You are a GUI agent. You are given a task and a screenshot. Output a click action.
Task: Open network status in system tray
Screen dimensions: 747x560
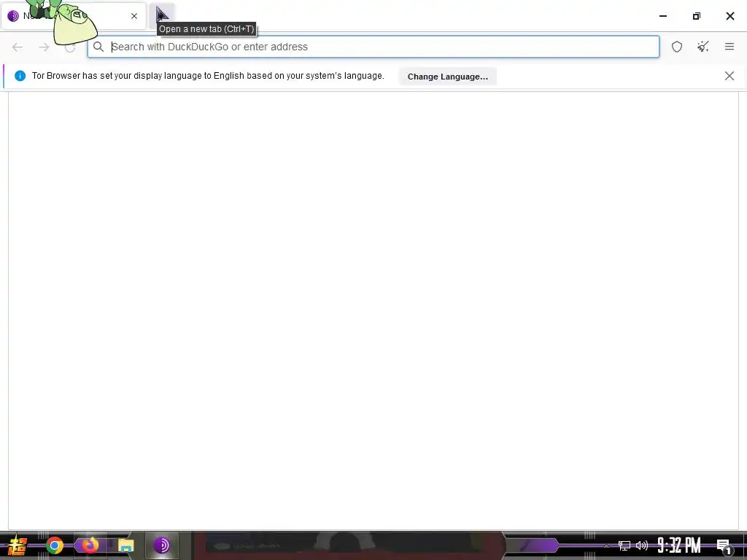pyautogui.click(x=624, y=545)
